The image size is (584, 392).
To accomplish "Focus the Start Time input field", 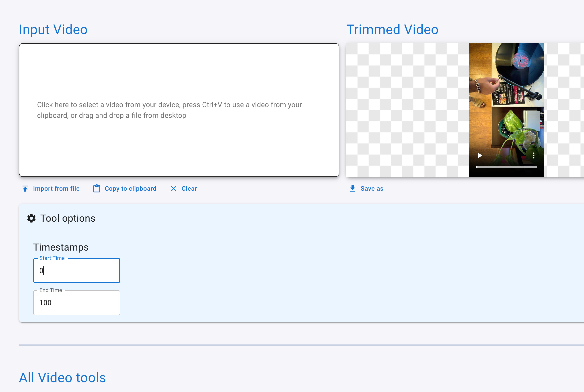I will [x=76, y=270].
